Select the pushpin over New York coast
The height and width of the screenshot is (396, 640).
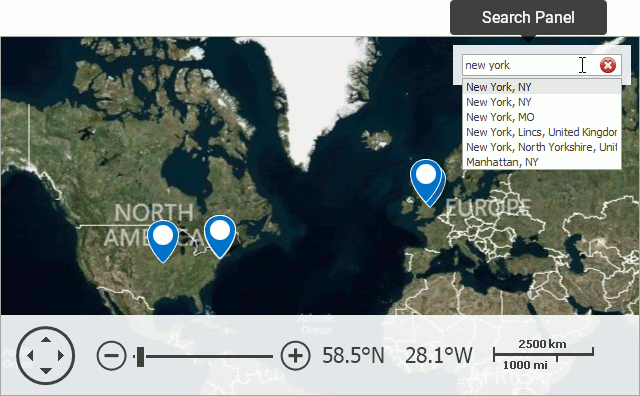click(x=220, y=237)
